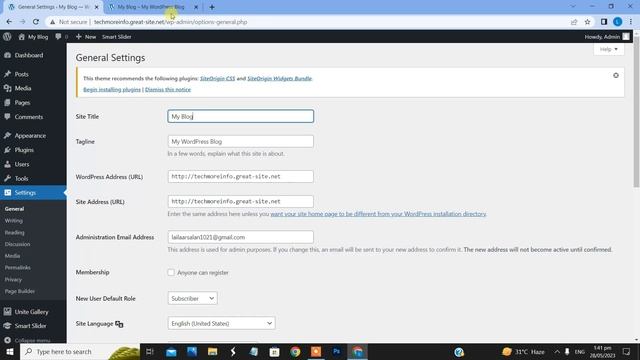Visit site via My Blog home icon

tap(33, 37)
